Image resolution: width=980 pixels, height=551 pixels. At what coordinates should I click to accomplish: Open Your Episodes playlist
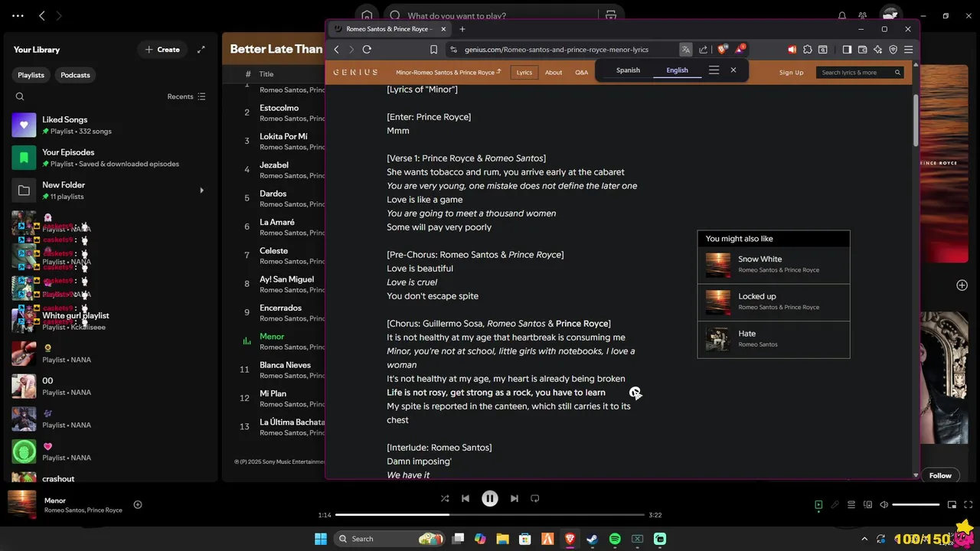click(x=109, y=158)
